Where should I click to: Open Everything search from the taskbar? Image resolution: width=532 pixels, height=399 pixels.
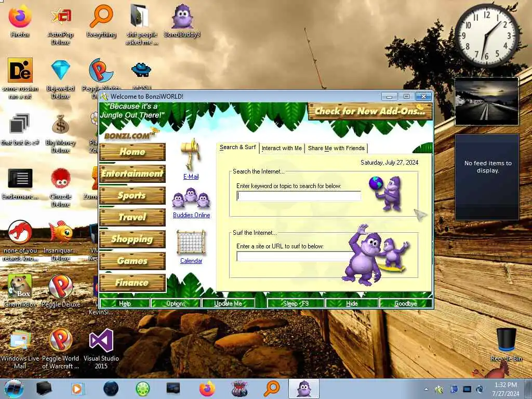tap(272, 389)
